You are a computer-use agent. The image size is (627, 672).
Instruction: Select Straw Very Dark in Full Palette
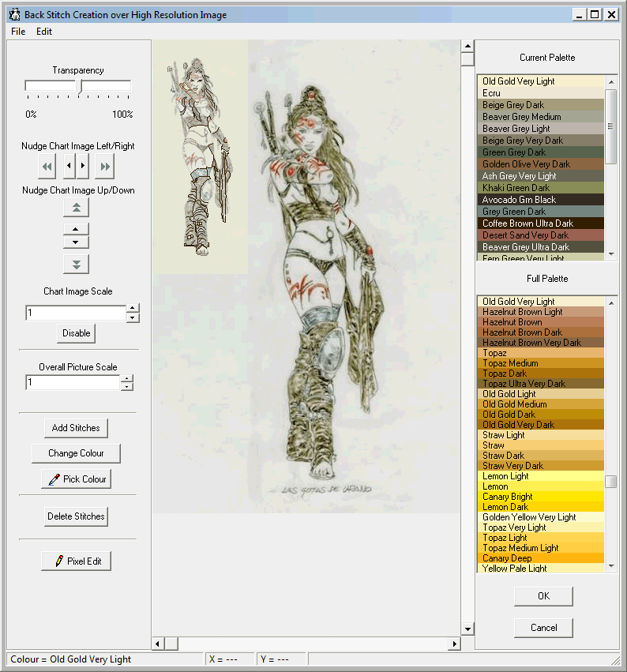click(540, 466)
